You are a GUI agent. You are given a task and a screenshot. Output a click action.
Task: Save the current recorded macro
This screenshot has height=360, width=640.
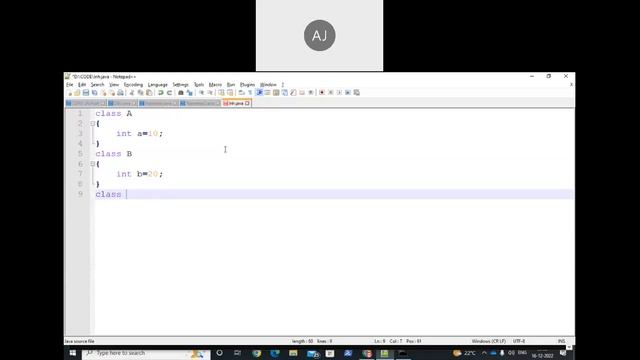point(356,93)
